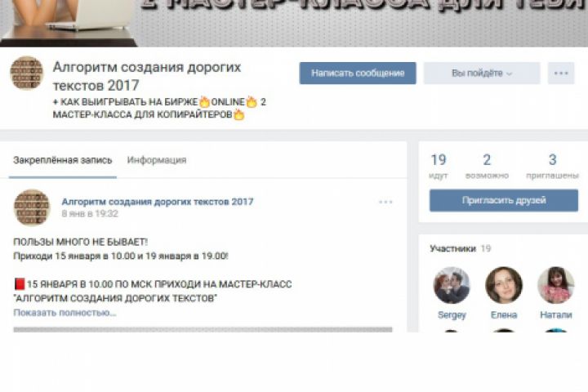Image resolution: width=588 pixels, height=392 pixels.
Task: Expand the post with Показать полностью
Action: [x=65, y=313]
